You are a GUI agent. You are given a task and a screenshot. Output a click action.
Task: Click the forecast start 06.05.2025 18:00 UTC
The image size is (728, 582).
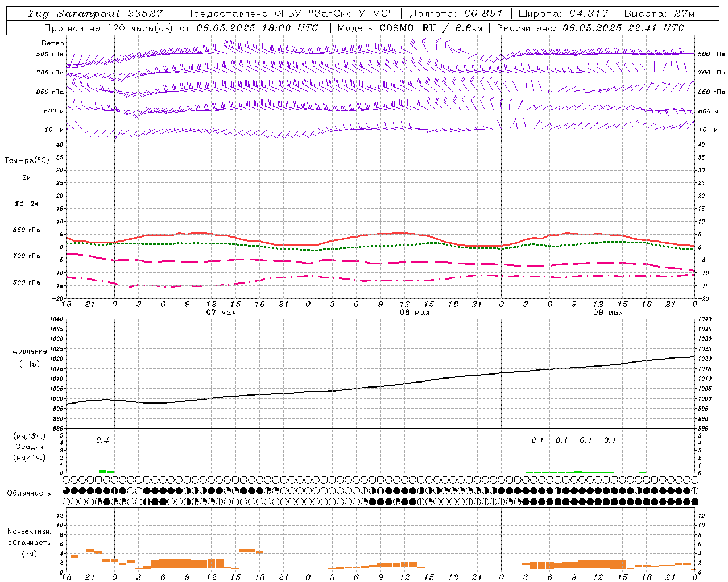point(257,28)
